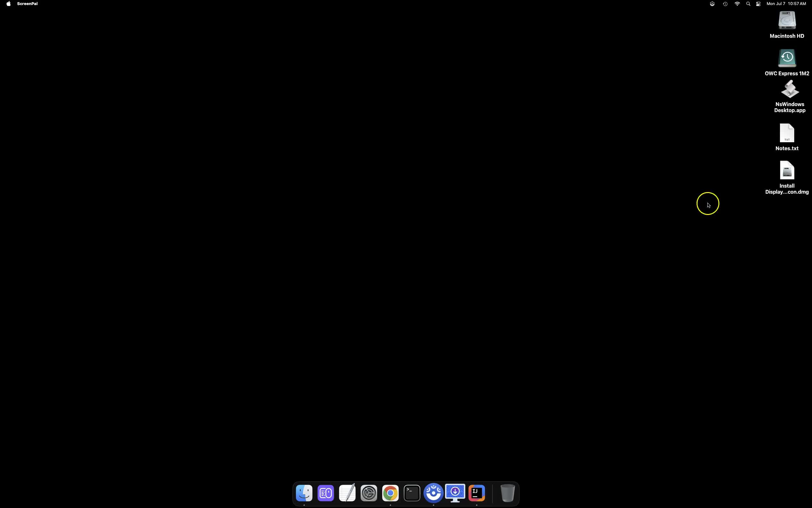Open the Time Machine menu bar icon
This screenshot has width=812, height=508.
click(725, 4)
